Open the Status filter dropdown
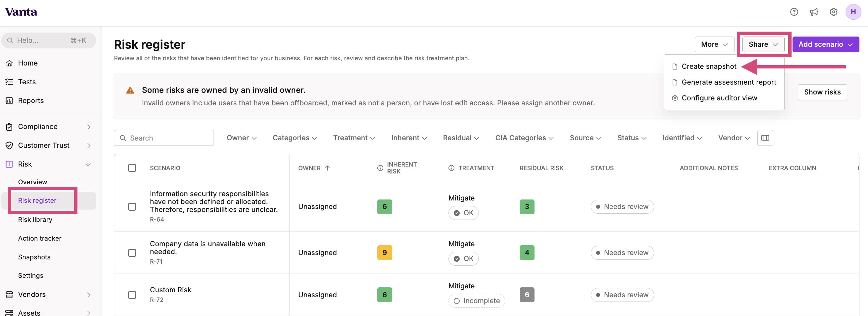Viewport: 868px width, 316px height. click(x=632, y=138)
